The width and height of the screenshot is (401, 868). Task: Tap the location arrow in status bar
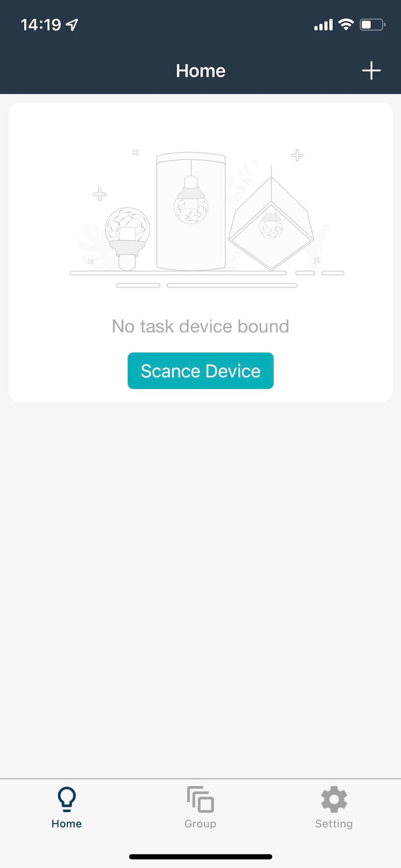72,25
